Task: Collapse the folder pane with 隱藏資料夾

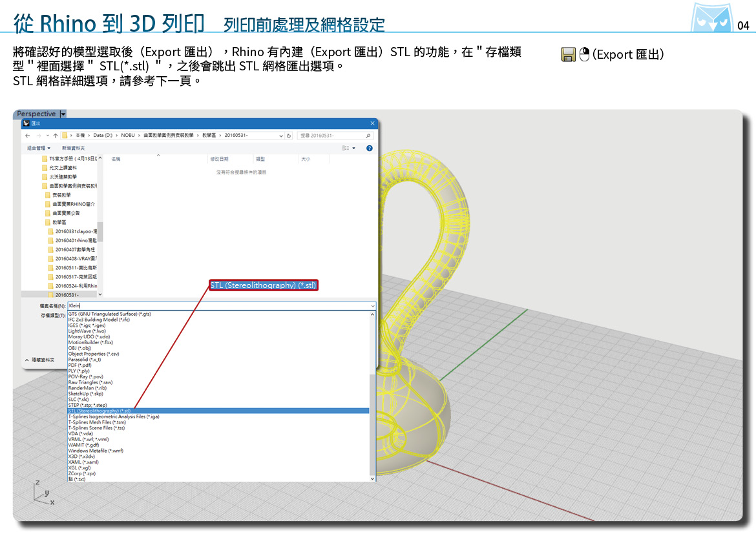Action: pyautogui.click(x=40, y=360)
